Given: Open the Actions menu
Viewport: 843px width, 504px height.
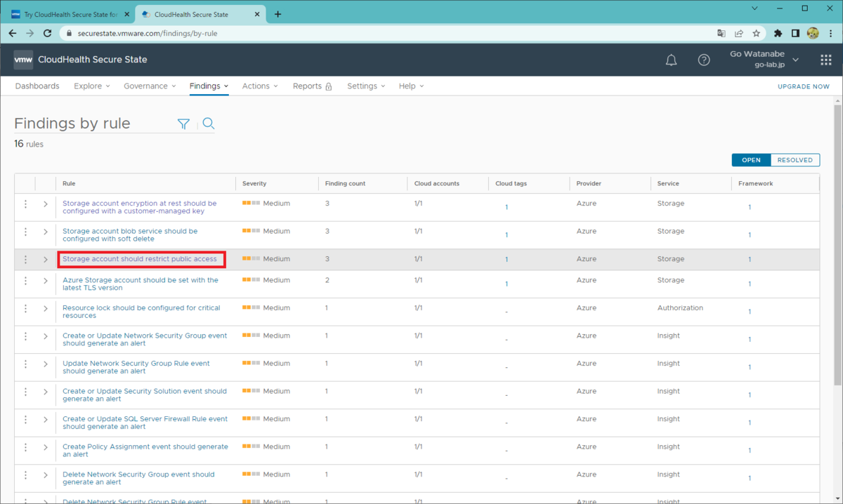Looking at the screenshot, I should point(260,86).
